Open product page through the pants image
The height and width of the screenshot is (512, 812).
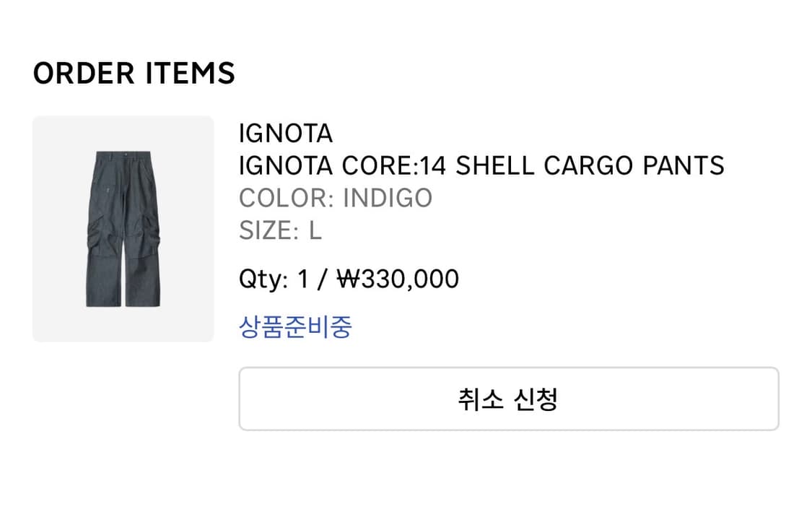click(x=122, y=226)
